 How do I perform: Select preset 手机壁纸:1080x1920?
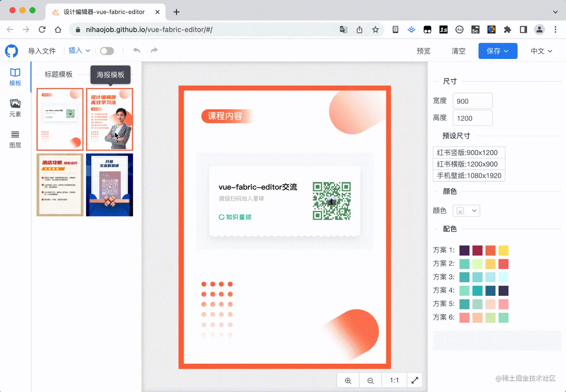[469, 176]
